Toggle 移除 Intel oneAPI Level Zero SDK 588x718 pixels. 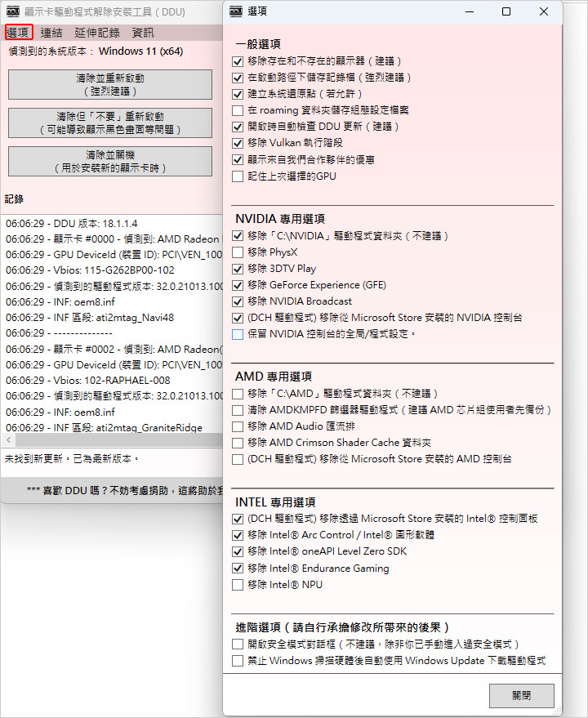(x=237, y=552)
